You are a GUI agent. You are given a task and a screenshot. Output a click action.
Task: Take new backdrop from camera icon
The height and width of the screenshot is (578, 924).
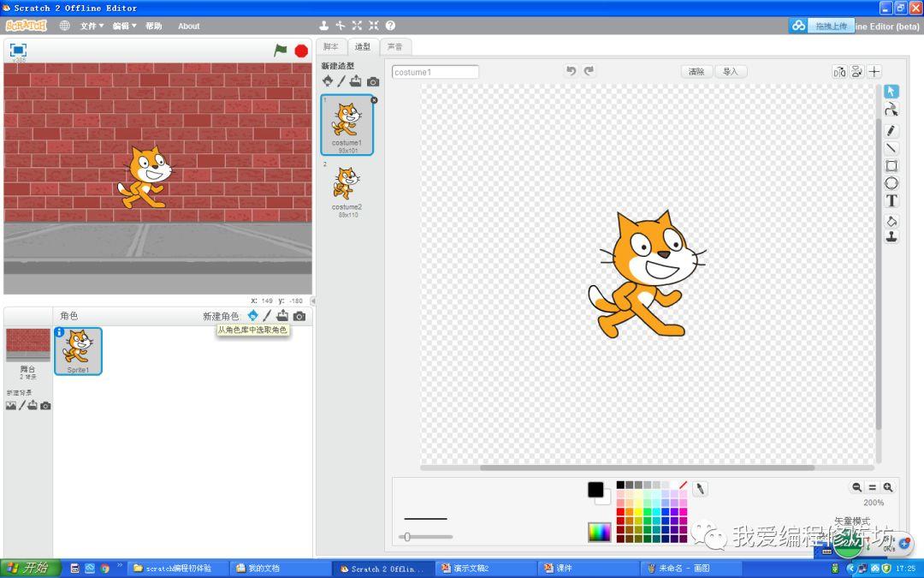pos(45,406)
